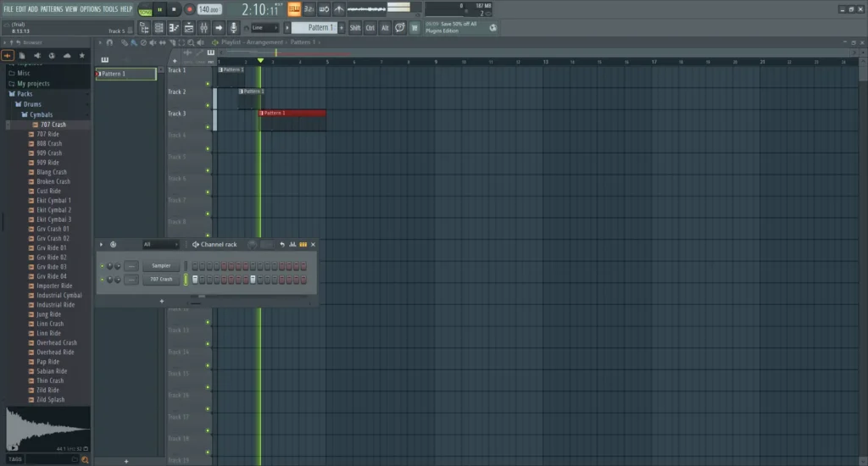Select the playlist delete tool
Viewport: 868px width, 466px height.
[x=143, y=42]
